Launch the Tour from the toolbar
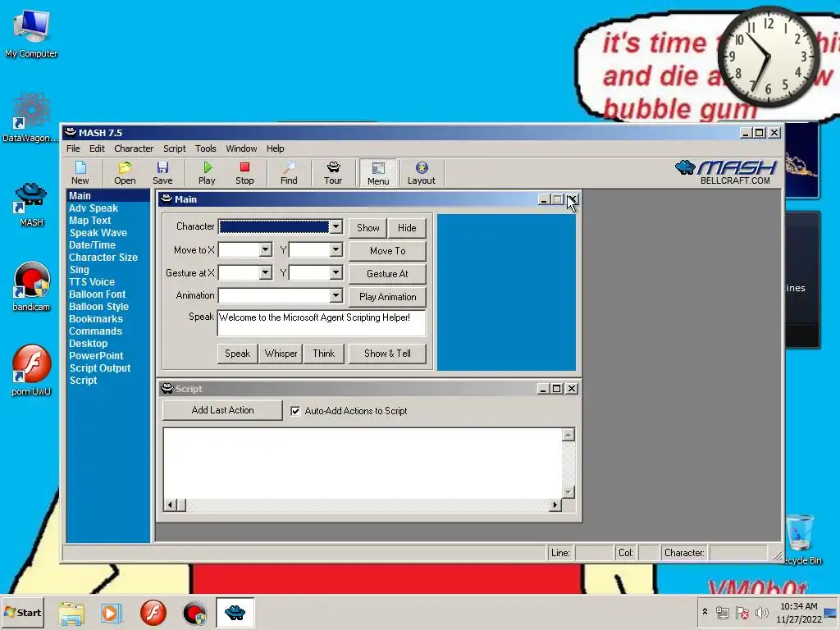The width and height of the screenshot is (840, 630). 333,172
